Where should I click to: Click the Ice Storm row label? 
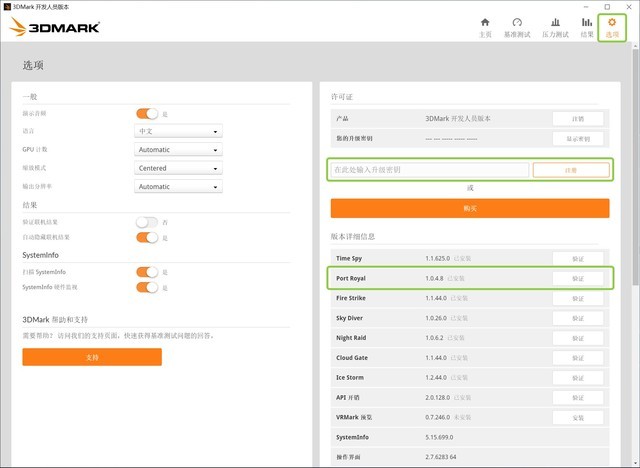(x=350, y=377)
